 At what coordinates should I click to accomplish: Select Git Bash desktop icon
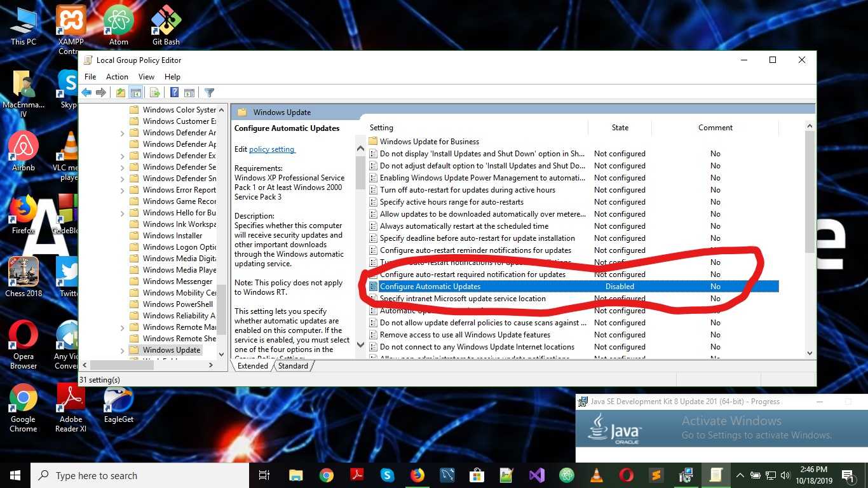click(166, 25)
